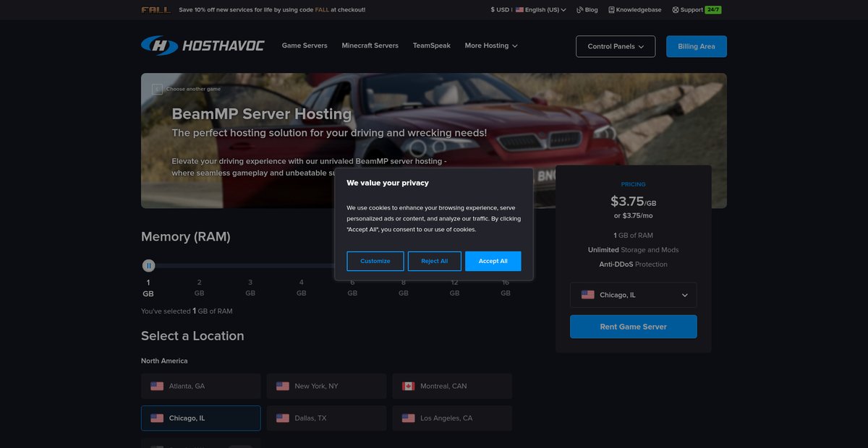Image resolution: width=868 pixels, height=448 pixels.
Task: Select 8 GB RAM option
Action: (x=404, y=288)
